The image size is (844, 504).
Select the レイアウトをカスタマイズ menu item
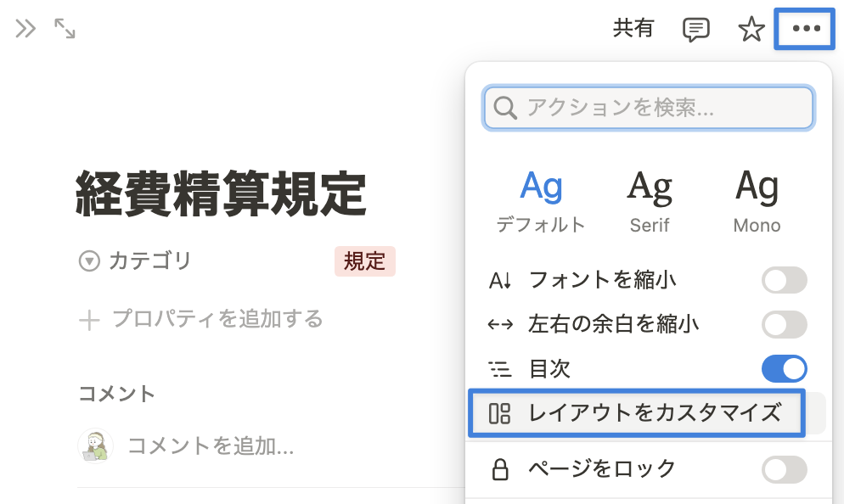[637, 413]
